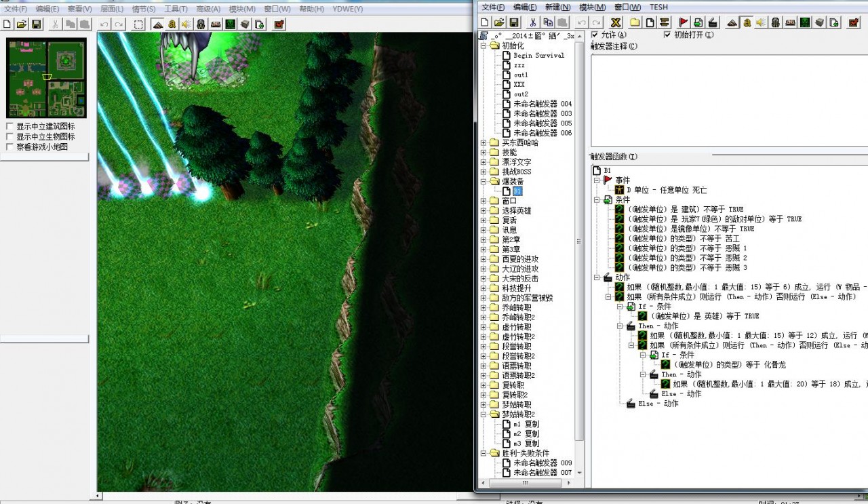
Task: Click Save Map disk icon in World Editor
Action: tap(37, 24)
